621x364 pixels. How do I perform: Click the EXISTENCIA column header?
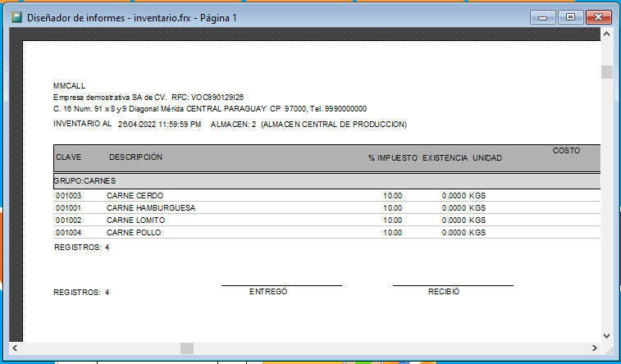click(x=445, y=158)
